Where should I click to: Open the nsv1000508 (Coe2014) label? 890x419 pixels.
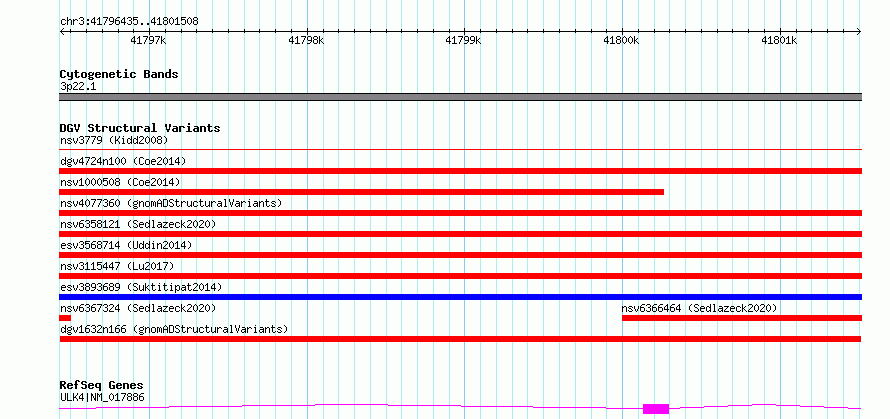coord(120,182)
